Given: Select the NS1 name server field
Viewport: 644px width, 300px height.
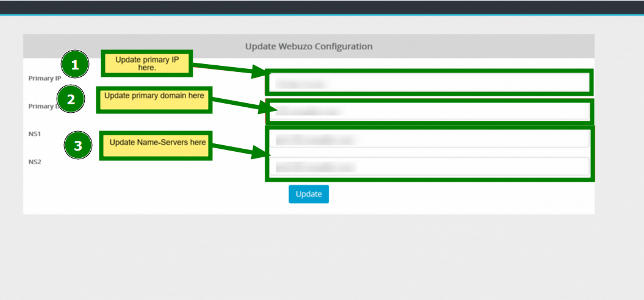Looking at the screenshot, I should click(429, 139).
